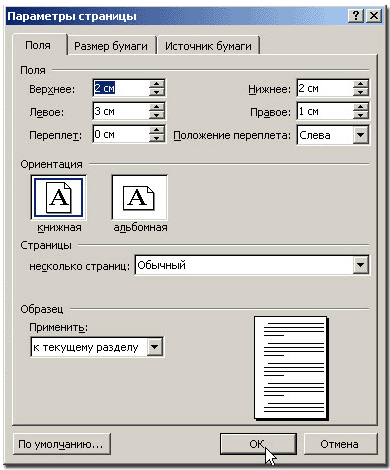
Task: Open the несколько страниц dropdown
Action: click(360, 265)
